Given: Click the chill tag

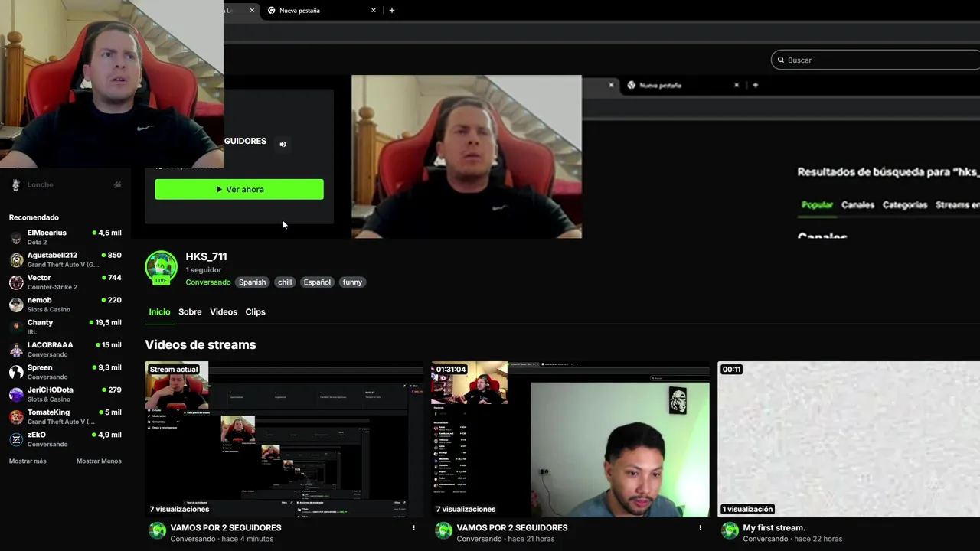Looking at the screenshot, I should [285, 282].
